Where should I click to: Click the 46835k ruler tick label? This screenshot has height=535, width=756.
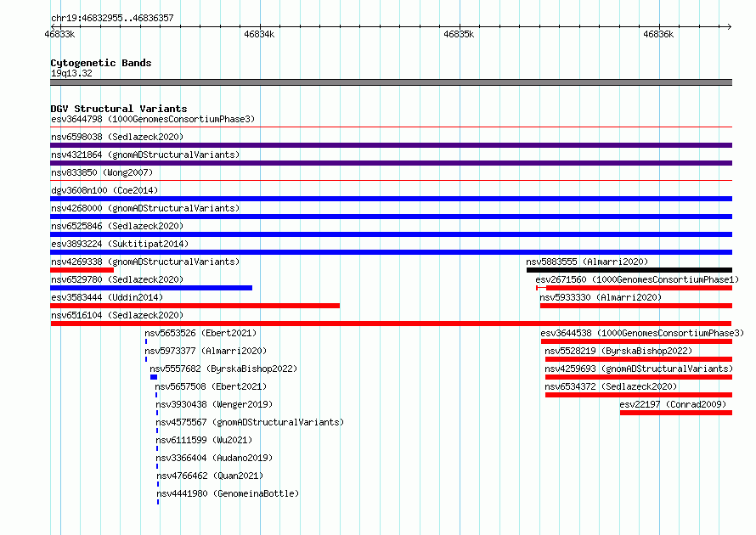click(x=459, y=34)
